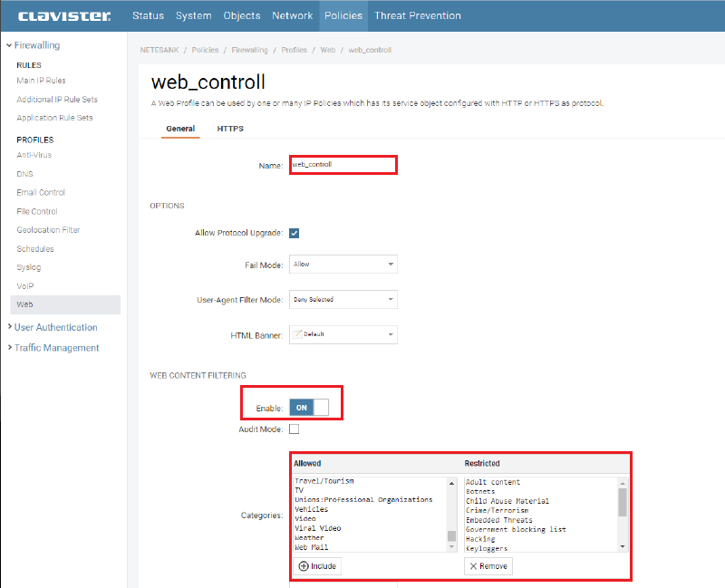Enable the Audit Mode checkbox
725x588 pixels.
pyautogui.click(x=295, y=429)
